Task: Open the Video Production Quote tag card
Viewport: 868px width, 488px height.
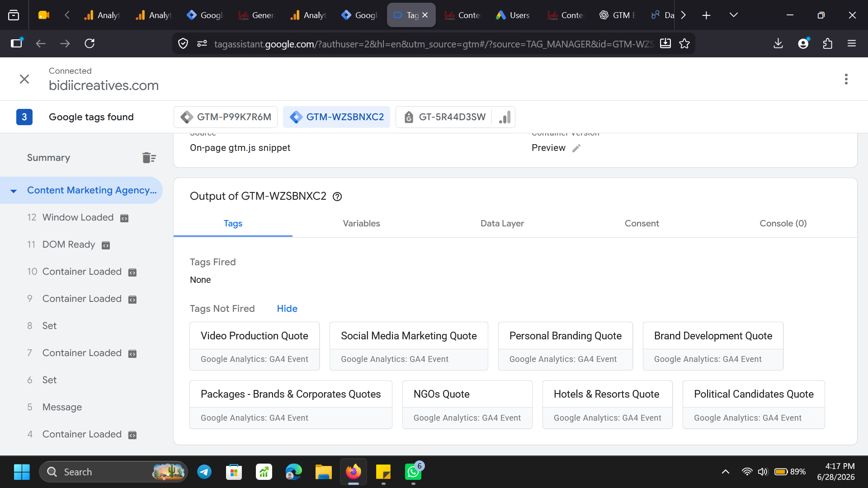Action: tap(255, 346)
